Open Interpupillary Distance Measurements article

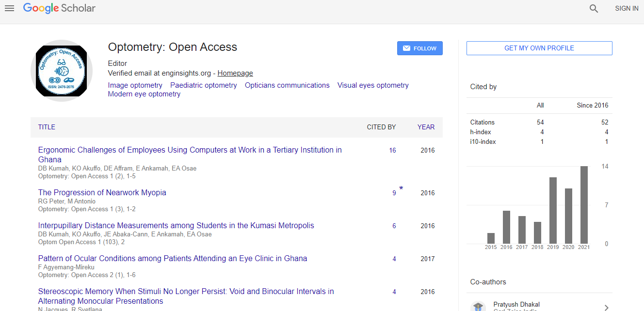pyautogui.click(x=176, y=225)
